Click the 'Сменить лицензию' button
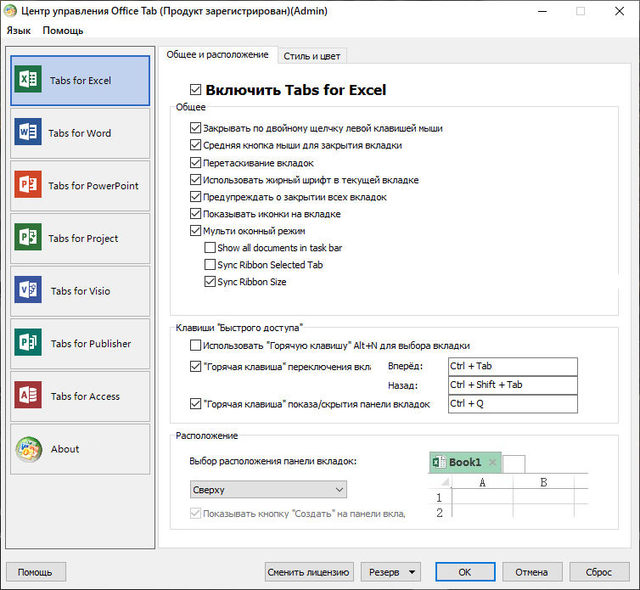Image resolution: width=640 pixels, height=590 pixels. pyautogui.click(x=309, y=572)
